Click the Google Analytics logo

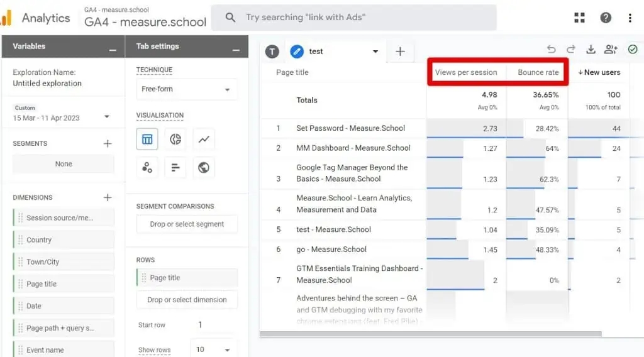6,18
